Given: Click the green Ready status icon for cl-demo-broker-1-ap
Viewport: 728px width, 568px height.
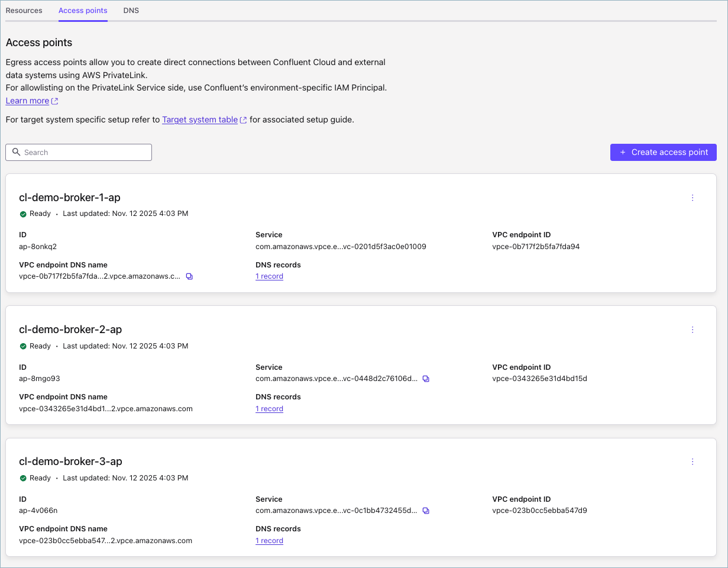Looking at the screenshot, I should click(x=23, y=214).
